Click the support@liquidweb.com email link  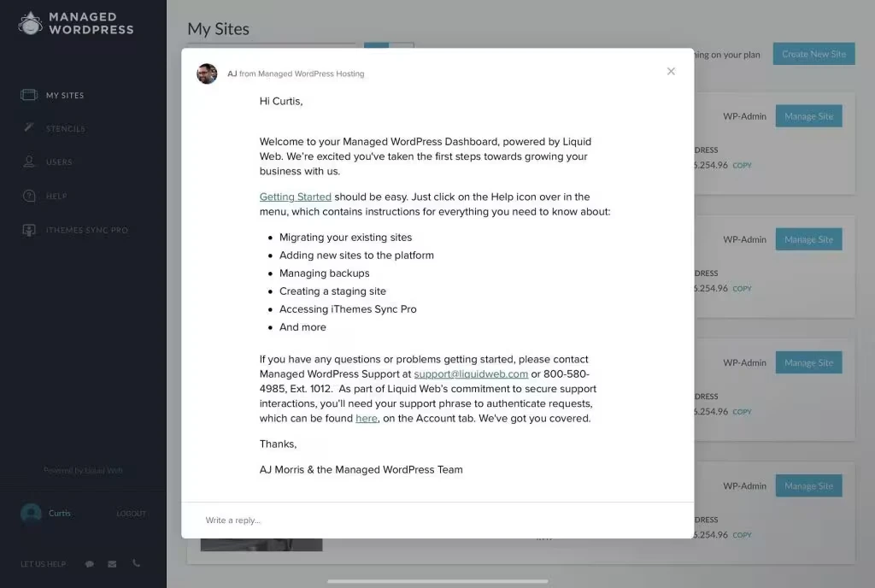click(x=471, y=374)
